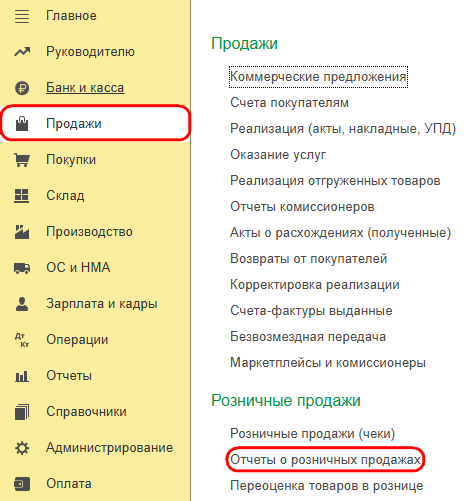
Task: Open the Главное section
Action: 71,16
